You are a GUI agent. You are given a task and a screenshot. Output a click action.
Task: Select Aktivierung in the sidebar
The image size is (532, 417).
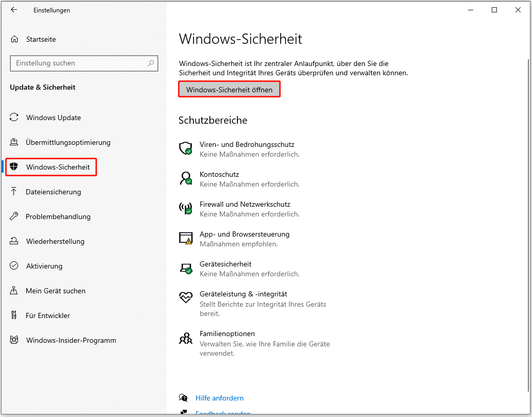point(44,266)
